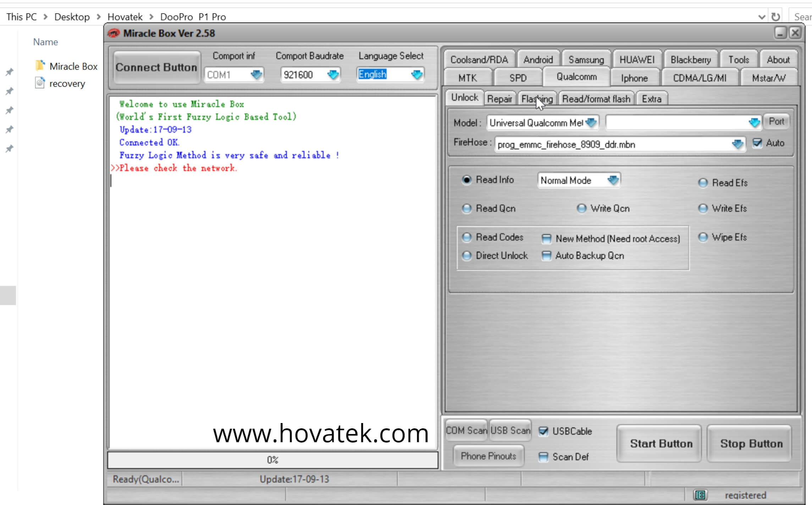Select the Wipe Efs radio button
The width and height of the screenshot is (812, 505).
click(x=703, y=237)
